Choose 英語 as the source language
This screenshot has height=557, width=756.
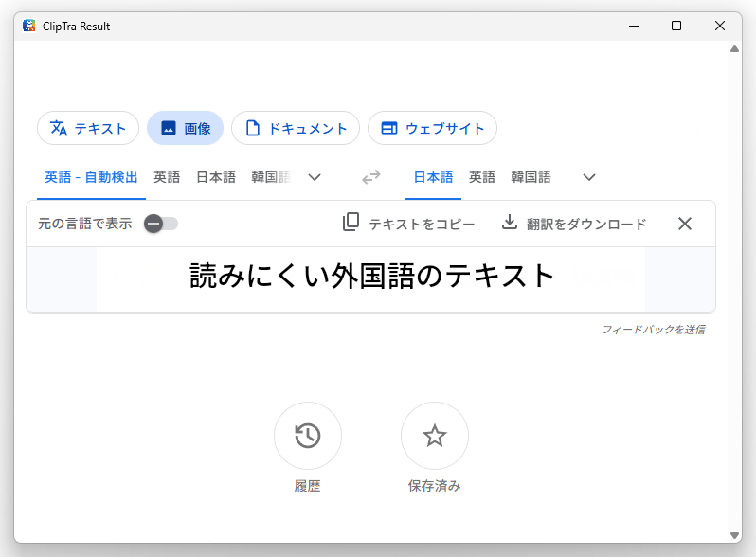[167, 177]
